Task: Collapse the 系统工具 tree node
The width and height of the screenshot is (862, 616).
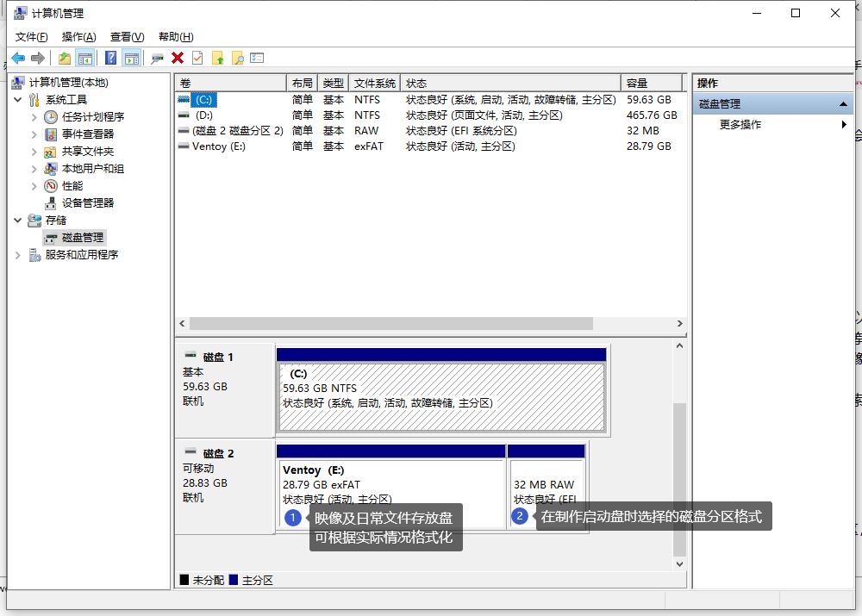Action: [x=18, y=100]
